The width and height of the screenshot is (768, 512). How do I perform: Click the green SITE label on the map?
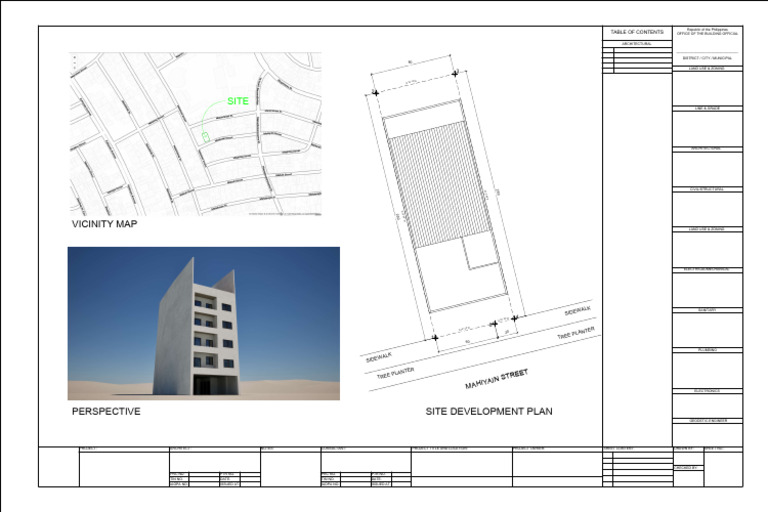tap(238, 101)
